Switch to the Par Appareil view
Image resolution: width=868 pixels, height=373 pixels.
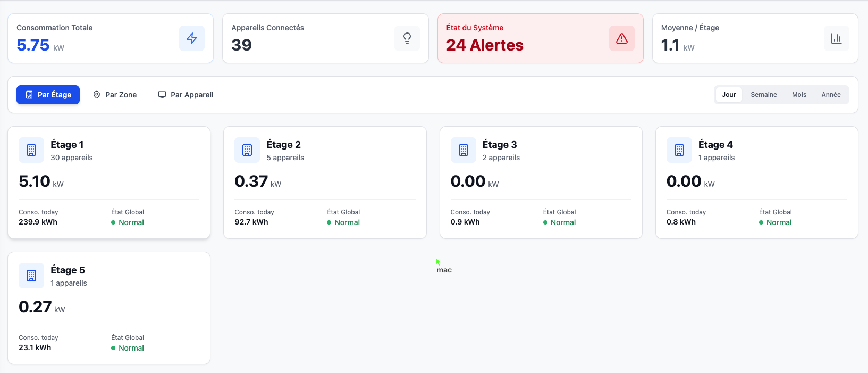coord(186,95)
